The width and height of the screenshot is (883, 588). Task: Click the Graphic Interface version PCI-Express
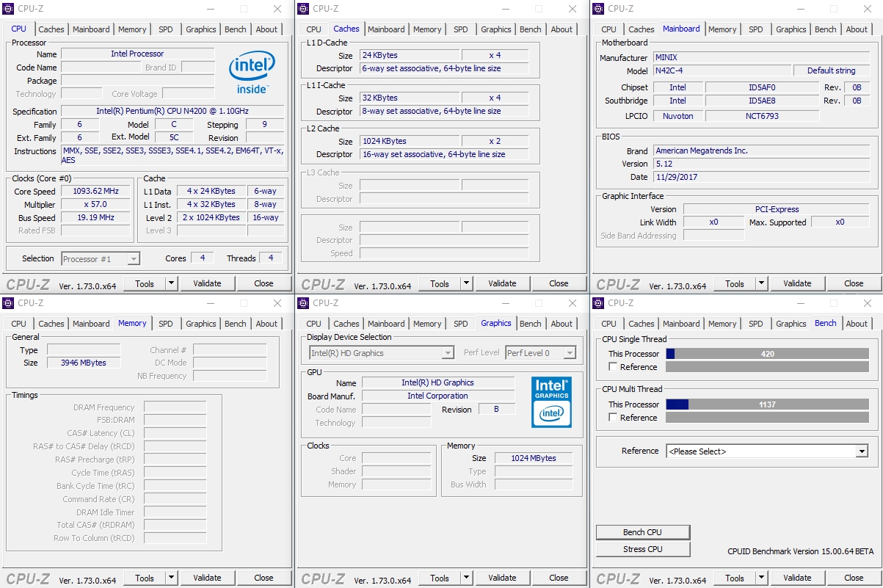(x=777, y=209)
